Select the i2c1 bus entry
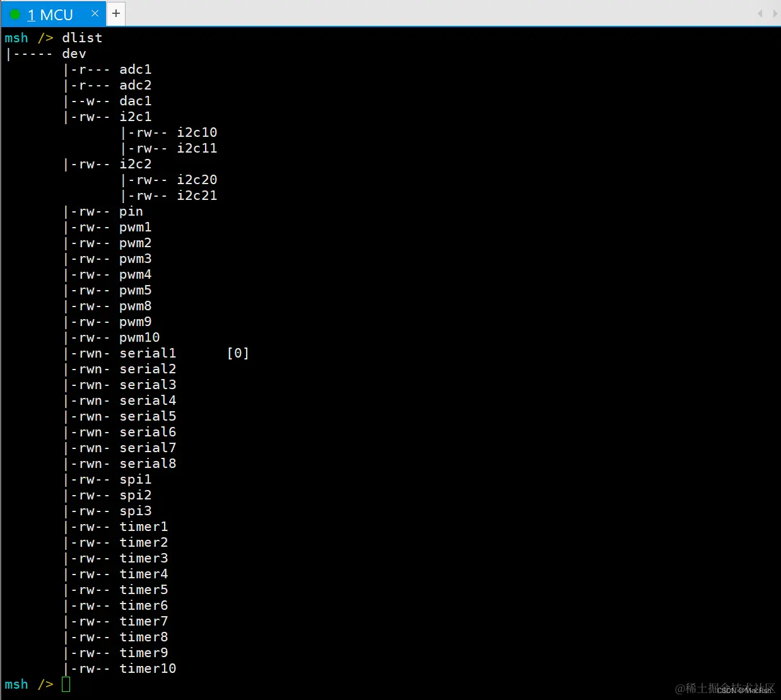Image resolution: width=781 pixels, height=700 pixels. pos(136,117)
